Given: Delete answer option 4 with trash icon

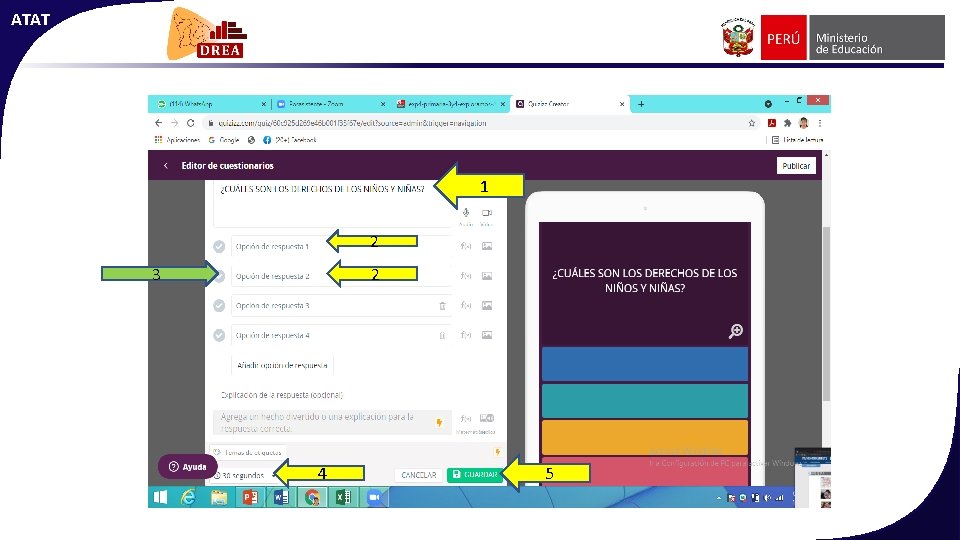Looking at the screenshot, I should tap(442, 336).
